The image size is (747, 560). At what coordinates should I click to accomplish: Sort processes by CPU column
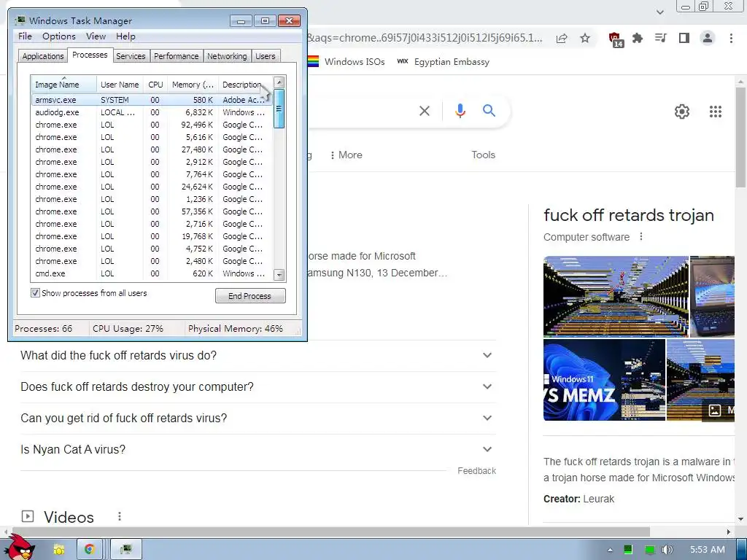155,84
